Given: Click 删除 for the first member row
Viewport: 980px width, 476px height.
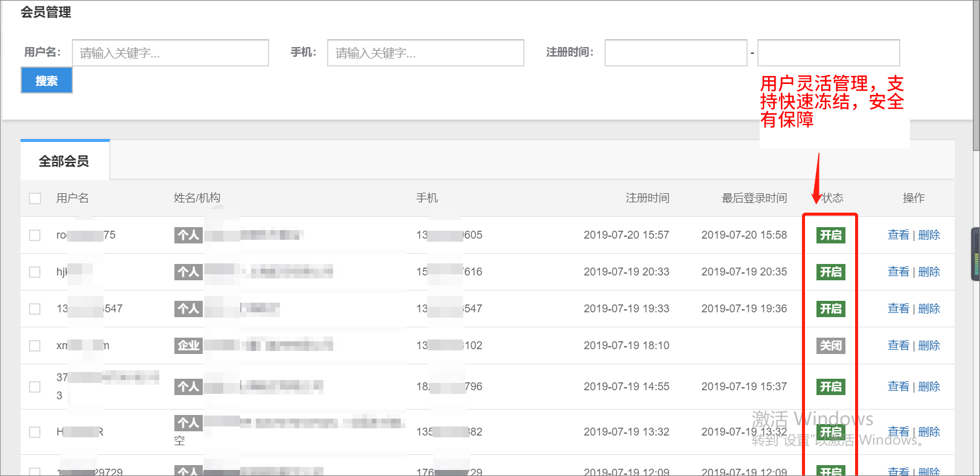Looking at the screenshot, I should [x=929, y=235].
